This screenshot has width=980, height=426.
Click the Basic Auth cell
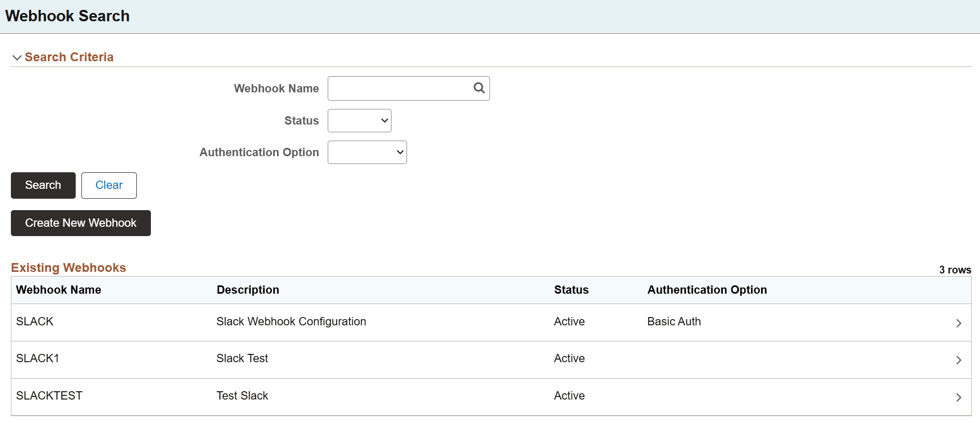674,321
